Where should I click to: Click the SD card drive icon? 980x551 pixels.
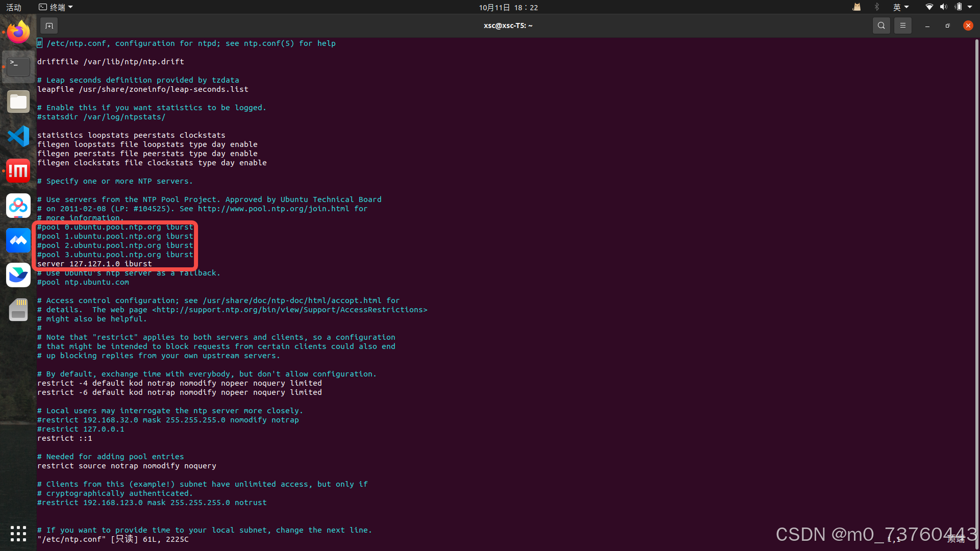[18, 310]
